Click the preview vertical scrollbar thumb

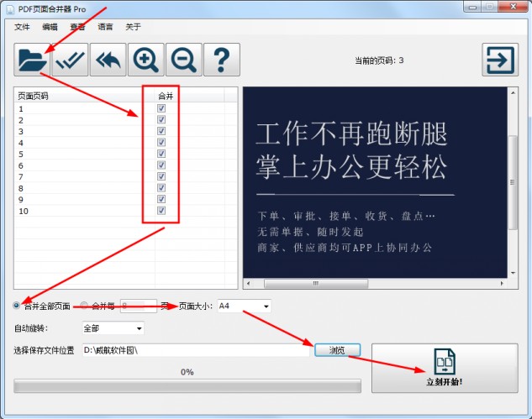point(513,182)
